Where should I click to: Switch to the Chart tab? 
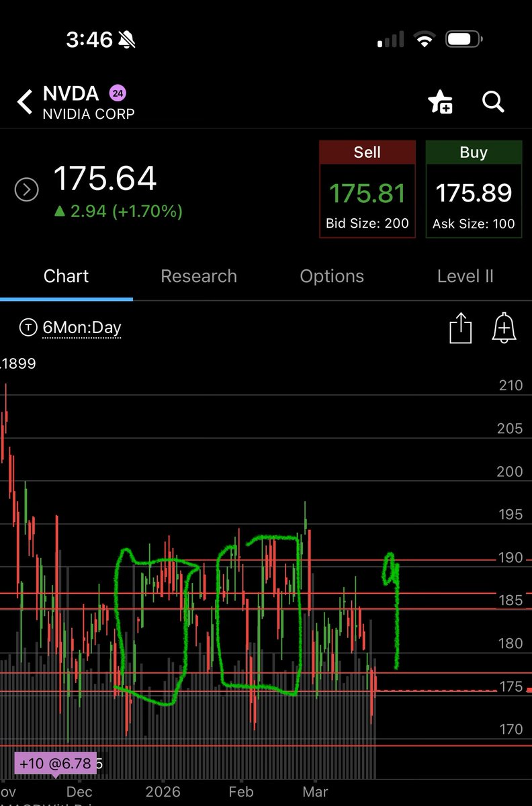tap(66, 276)
